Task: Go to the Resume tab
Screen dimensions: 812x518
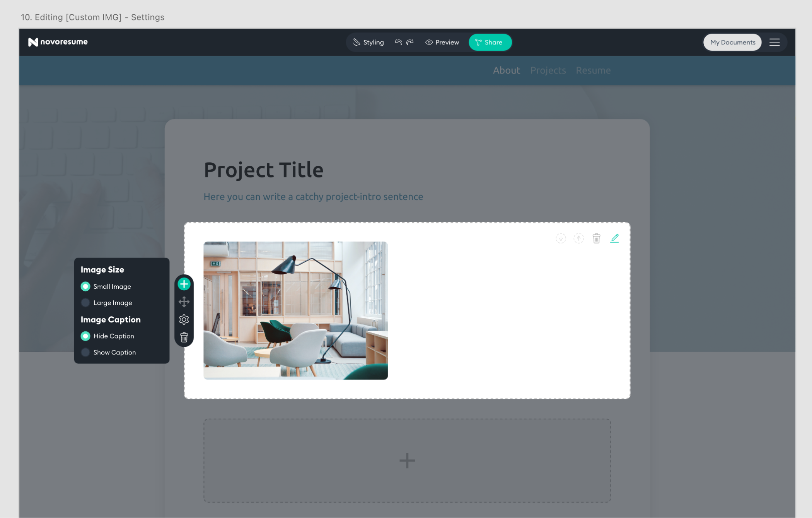Action: 593,70
